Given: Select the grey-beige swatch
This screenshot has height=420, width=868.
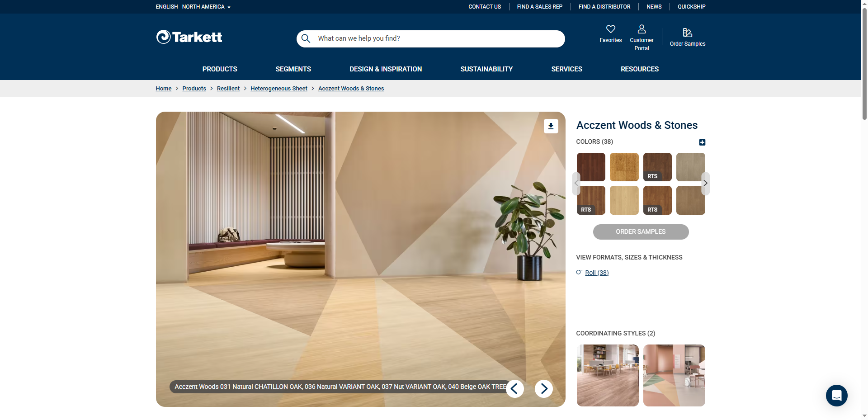Looking at the screenshot, I should click(x=691, y=167).
